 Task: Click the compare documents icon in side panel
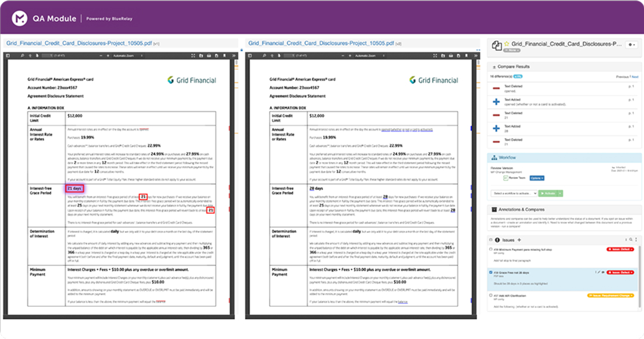coord(497,46)
